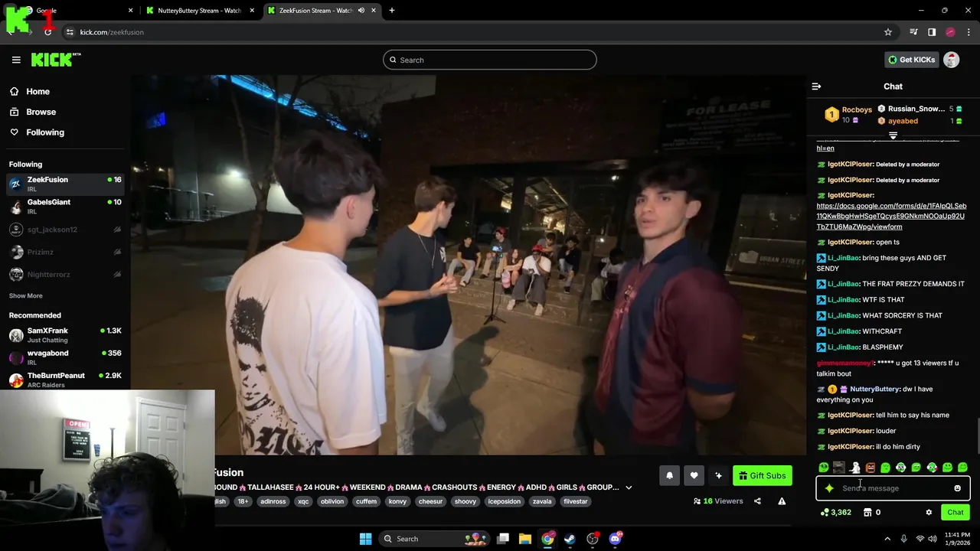Select the oblivion tag
The height and width of the screenshot is (551, 980).
pos(332,501)
